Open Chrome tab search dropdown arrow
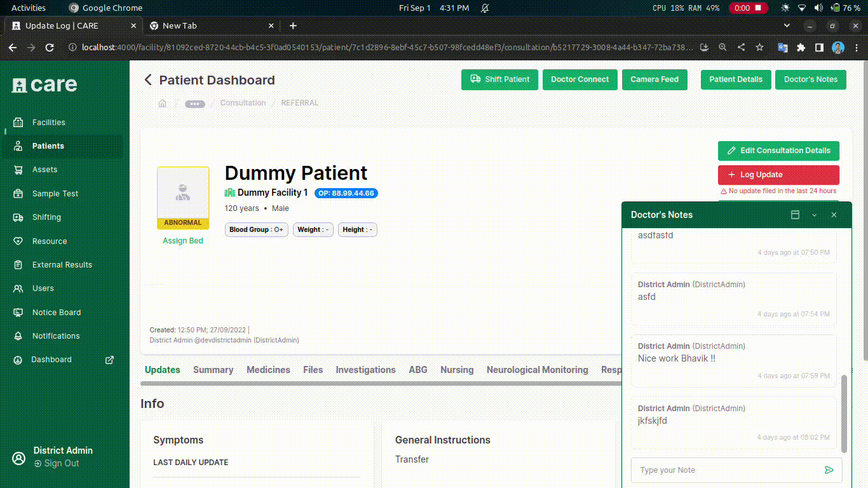 tap(787, 26)
